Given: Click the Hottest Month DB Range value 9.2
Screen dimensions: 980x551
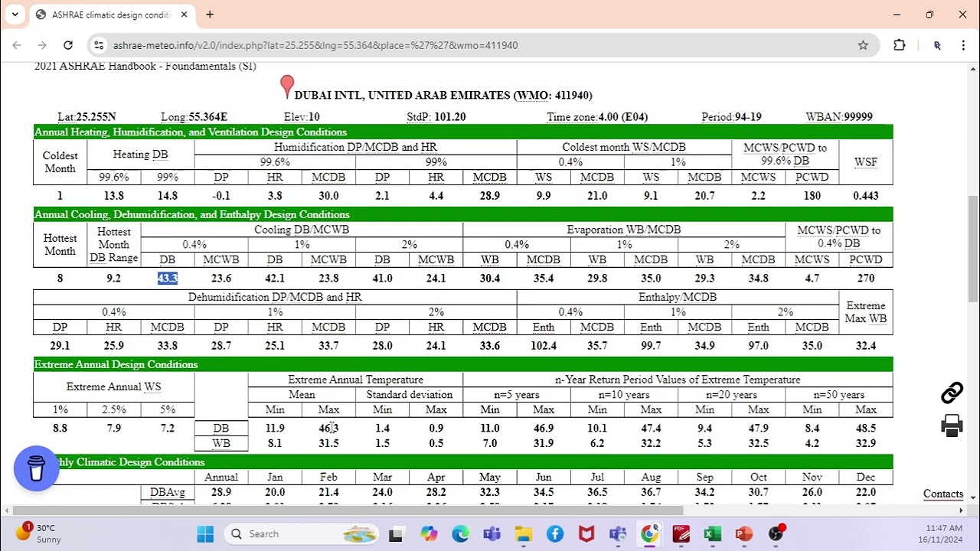Looking at the screenshot, I should (x=113, y=278).
